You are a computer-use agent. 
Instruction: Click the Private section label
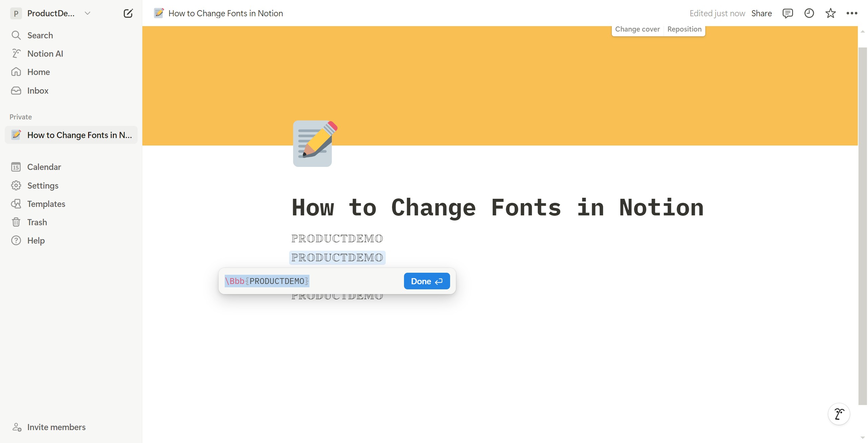click(21, 117)
